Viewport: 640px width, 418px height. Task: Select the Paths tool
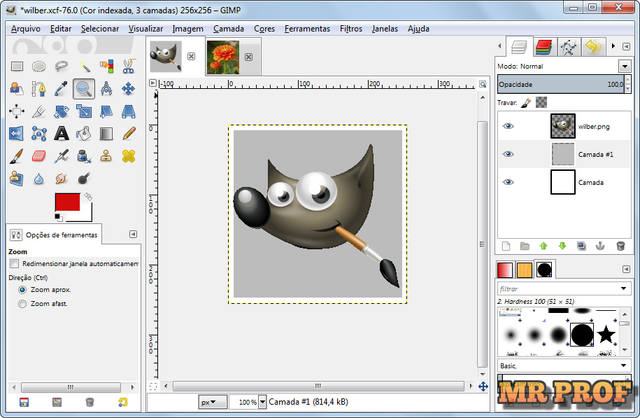39,89
